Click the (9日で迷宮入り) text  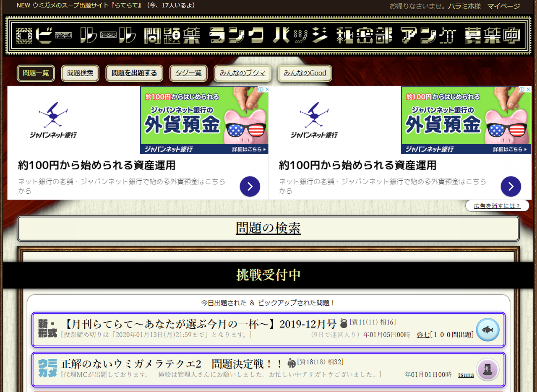(x=336, y=335)
